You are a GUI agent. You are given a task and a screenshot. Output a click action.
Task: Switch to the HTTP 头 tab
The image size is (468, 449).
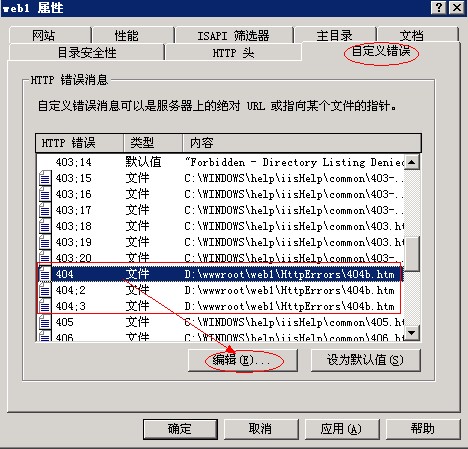click(x=233, y=52)
